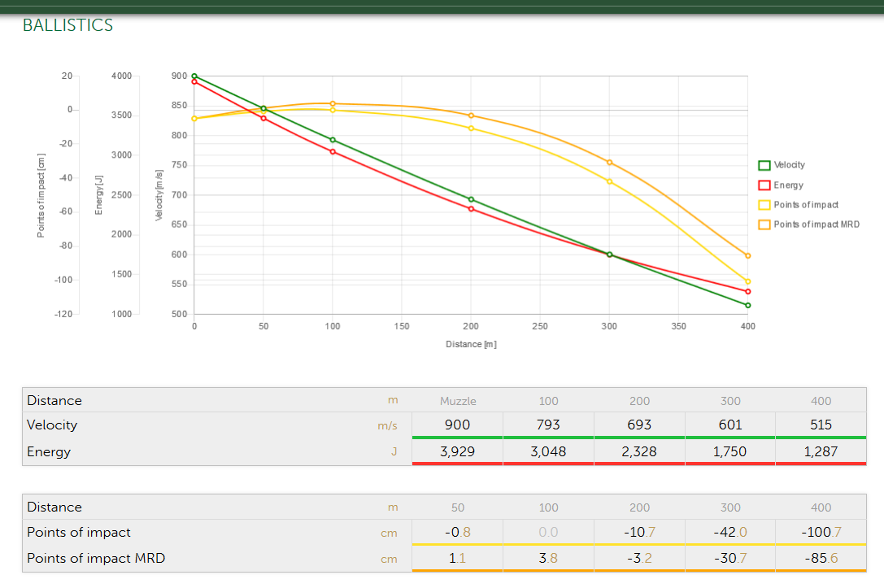Click the BALLISTICS section heading
Screen dimensions: 884x588
click(x=67, y=25)
